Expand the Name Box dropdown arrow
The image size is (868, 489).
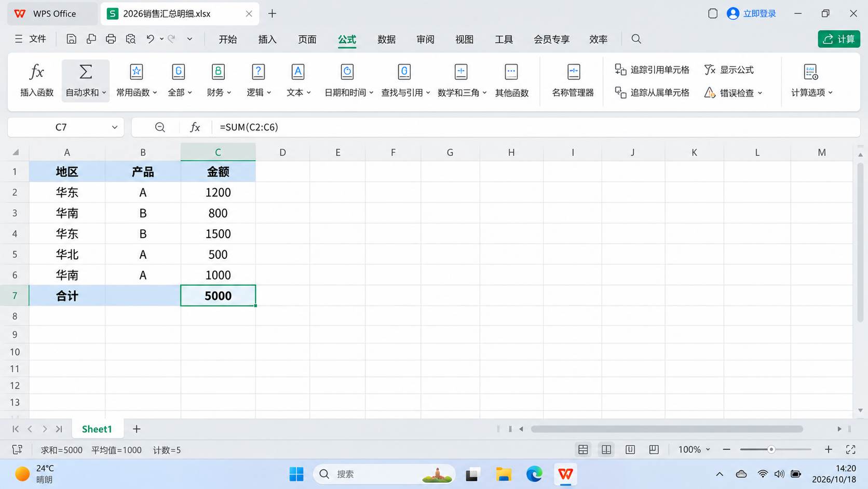[115, 127]
